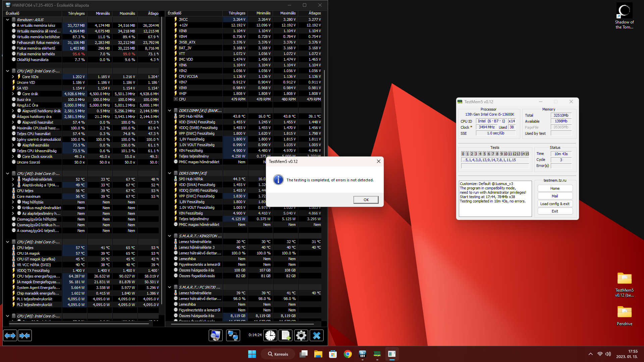Open the remote network monitors icon in HWiNFO
The image size is (644, 362).
point(233,336)
